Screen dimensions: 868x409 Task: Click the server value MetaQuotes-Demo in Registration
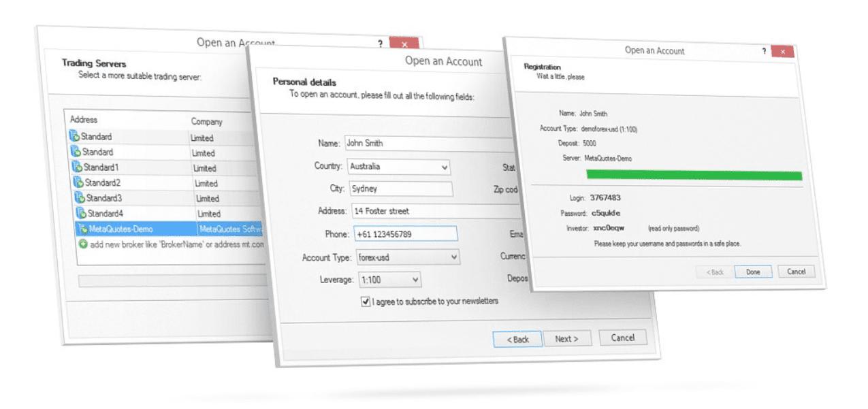coord(608,159)
